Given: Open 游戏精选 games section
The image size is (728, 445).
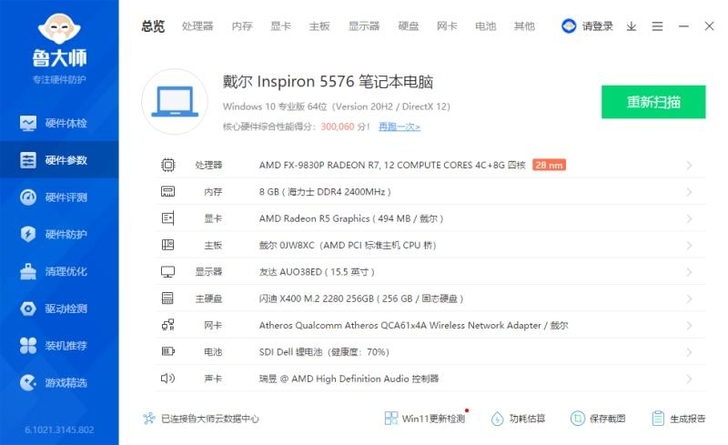Looking at the screenshot, I should (59, 383).
